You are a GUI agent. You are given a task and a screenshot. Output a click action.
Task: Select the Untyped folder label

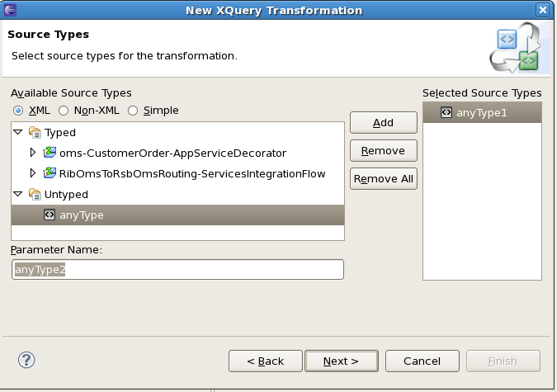pos(66,195)
